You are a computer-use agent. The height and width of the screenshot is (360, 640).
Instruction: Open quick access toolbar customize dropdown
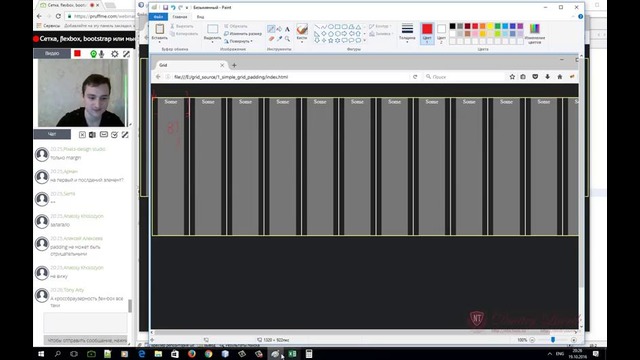point(187,8)
